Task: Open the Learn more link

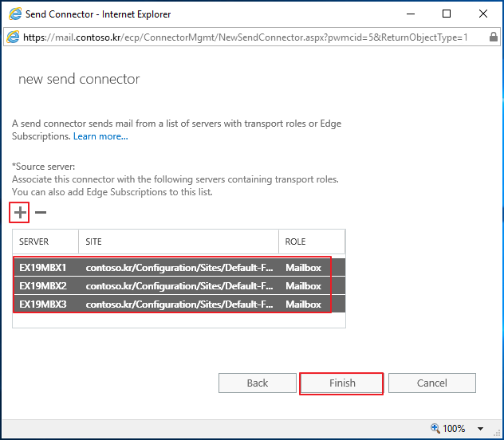Action: 100,136
